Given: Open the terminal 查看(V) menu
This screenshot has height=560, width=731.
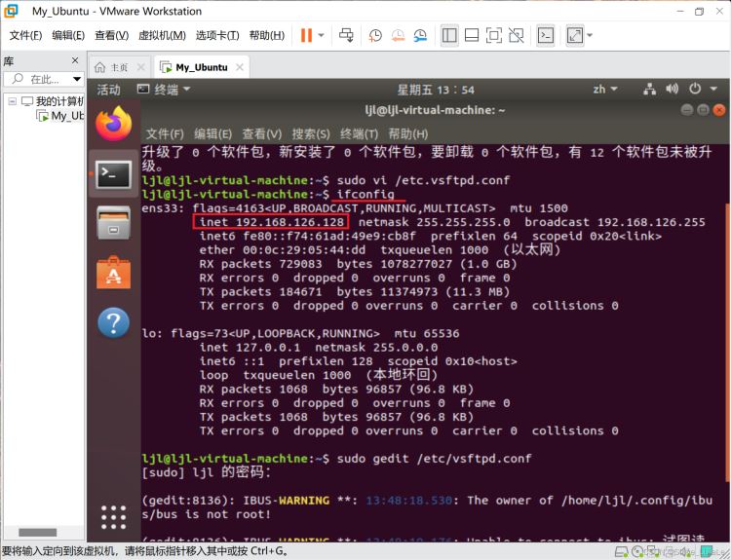Looking at the screenshot, I should (262, 134).
